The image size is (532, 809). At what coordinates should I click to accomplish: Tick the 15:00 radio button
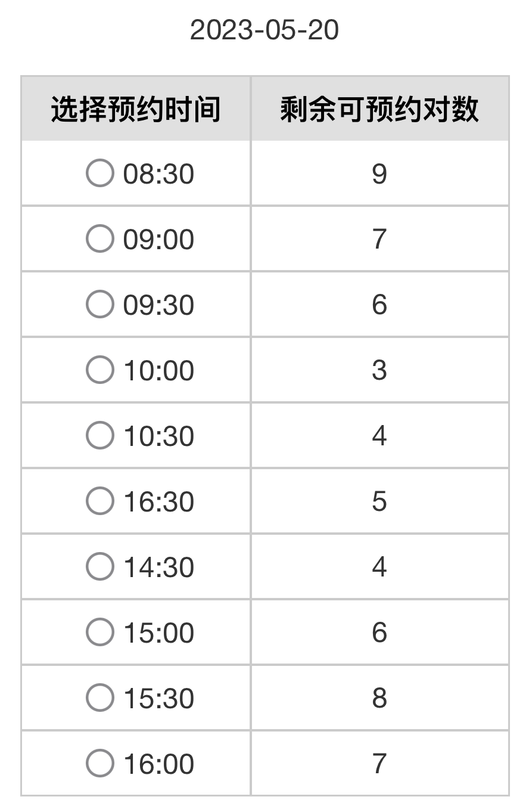[99, 633]
